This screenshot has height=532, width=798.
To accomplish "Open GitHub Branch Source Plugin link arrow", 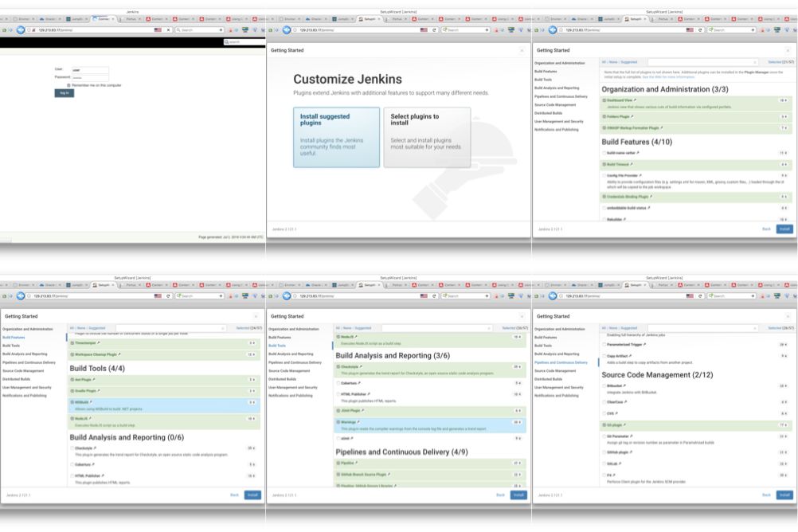I will pos(389,475).
